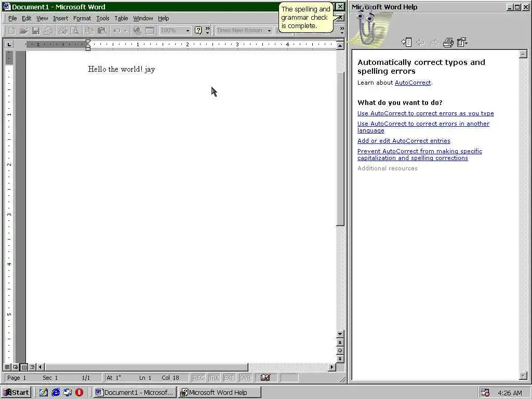This screenshot has width=532, height=399.
Task: Open the Window menu
Action: point(143,18)
